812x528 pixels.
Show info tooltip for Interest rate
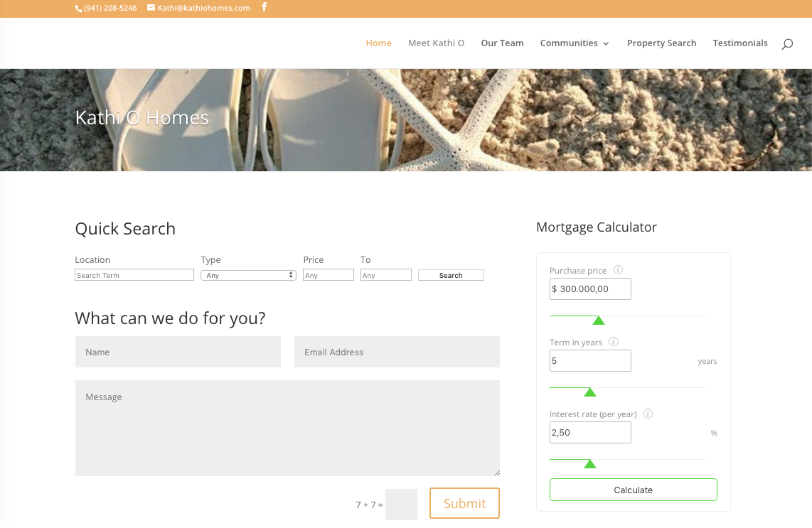648,414
